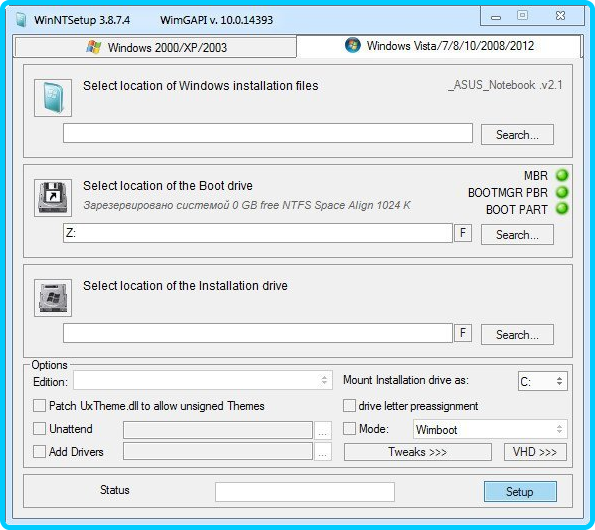Tick the Add Drivers checkbox

tap(39, 451)
